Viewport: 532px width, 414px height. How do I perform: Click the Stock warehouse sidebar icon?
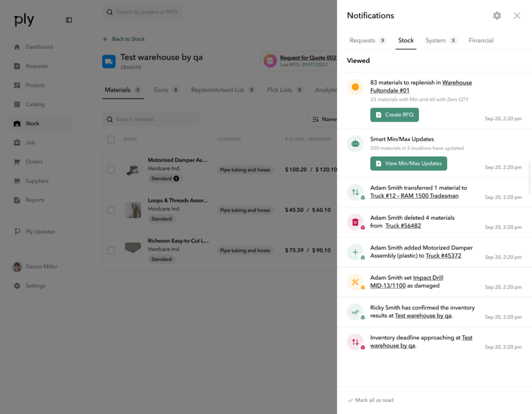click(17, 124)
